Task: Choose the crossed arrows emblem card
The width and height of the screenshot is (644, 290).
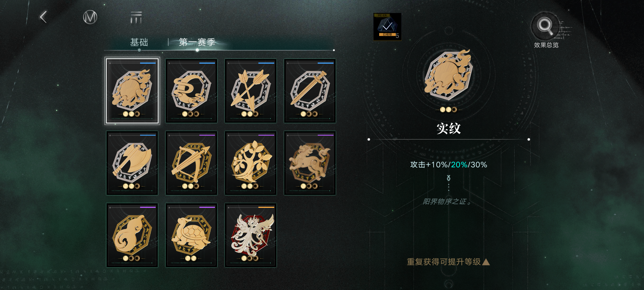Action: 251,91
